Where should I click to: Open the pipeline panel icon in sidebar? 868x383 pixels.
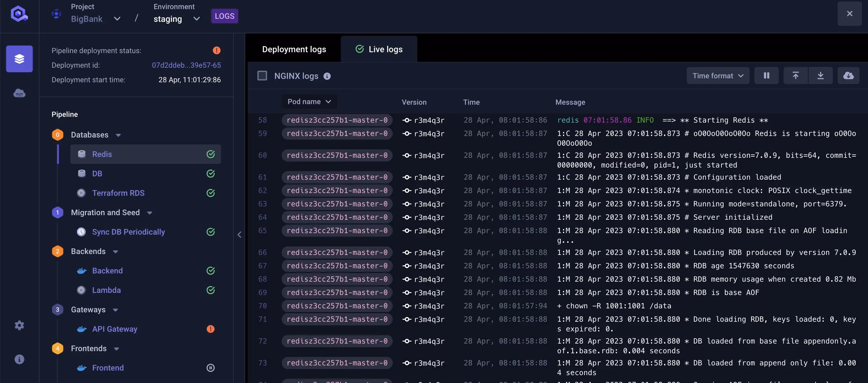click(19, 59)
